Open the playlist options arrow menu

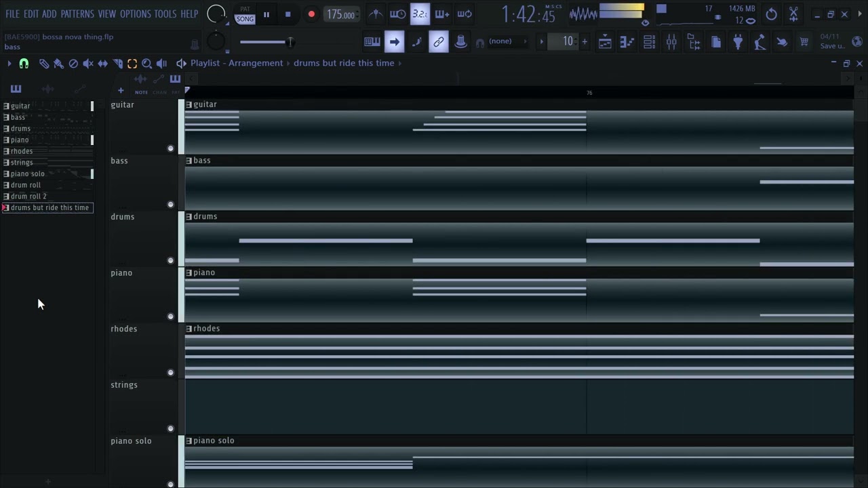coord(9,63)
